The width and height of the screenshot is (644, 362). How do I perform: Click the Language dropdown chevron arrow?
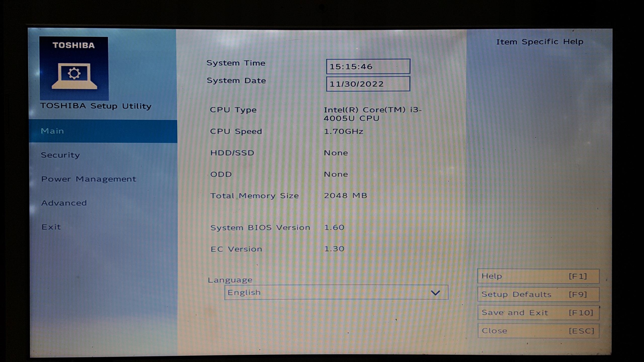(435, 293)
